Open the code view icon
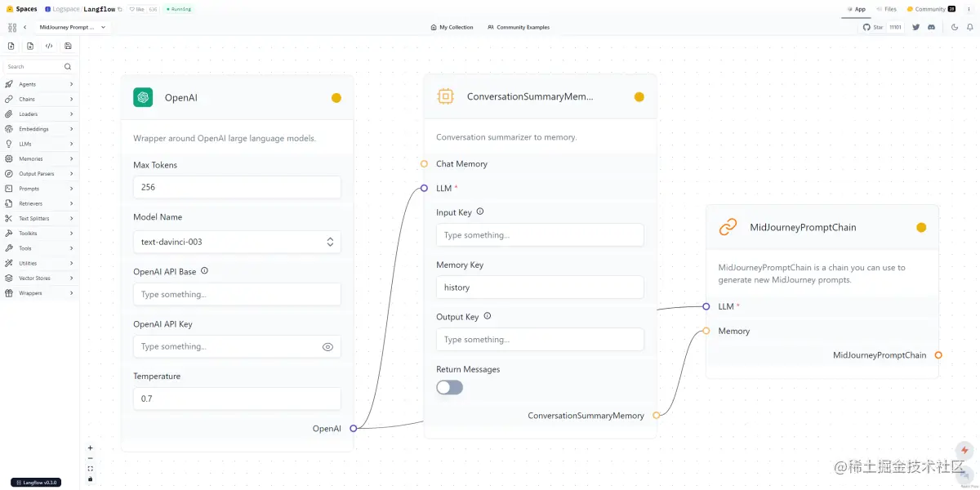 tap(49, 46)
